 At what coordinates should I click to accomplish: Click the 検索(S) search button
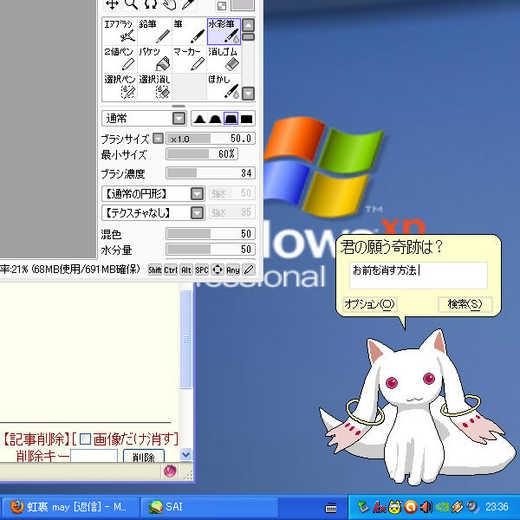pos(465,304)
